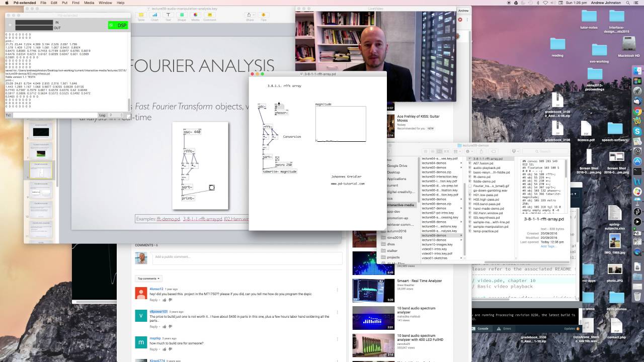Screen dimensions: 644x362
Task: Open commenter 4lonso12 profile link
Action: click(x=156, y=289)
